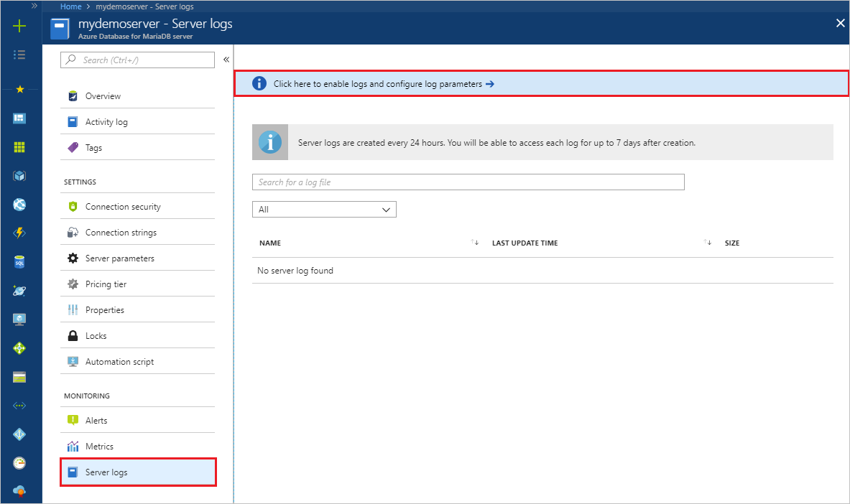The height and width of the screenshot is (504, 850).
Task: Select Server parameters in Settings menu
Action: pos(138,258)
